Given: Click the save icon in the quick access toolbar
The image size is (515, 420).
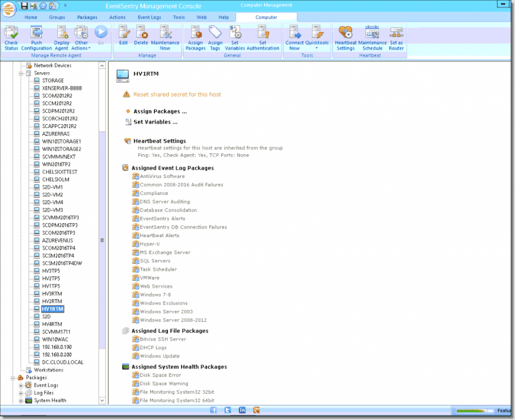Looking at the screenshot, I should 24,6.
